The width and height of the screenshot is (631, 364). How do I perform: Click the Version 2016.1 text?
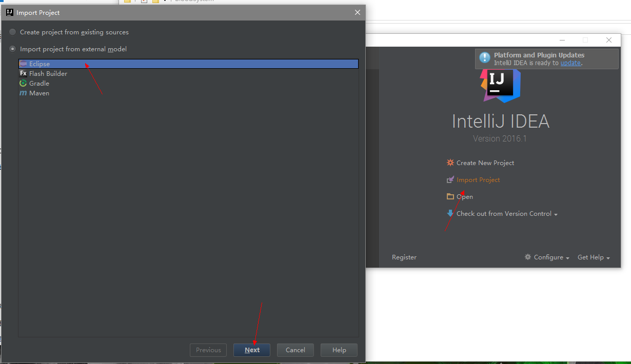[x=500, y=139]
